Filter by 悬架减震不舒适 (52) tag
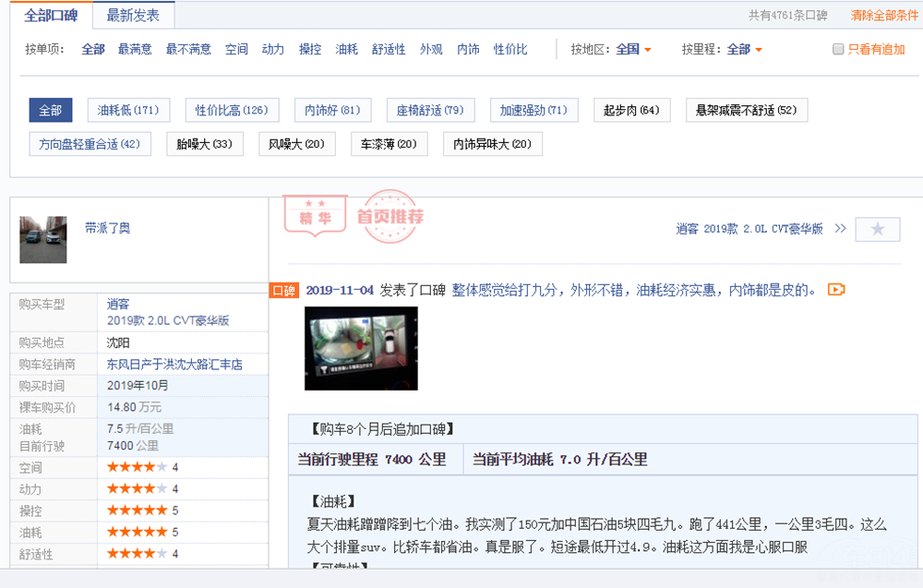923x588 pixels. tap(746, 111)
